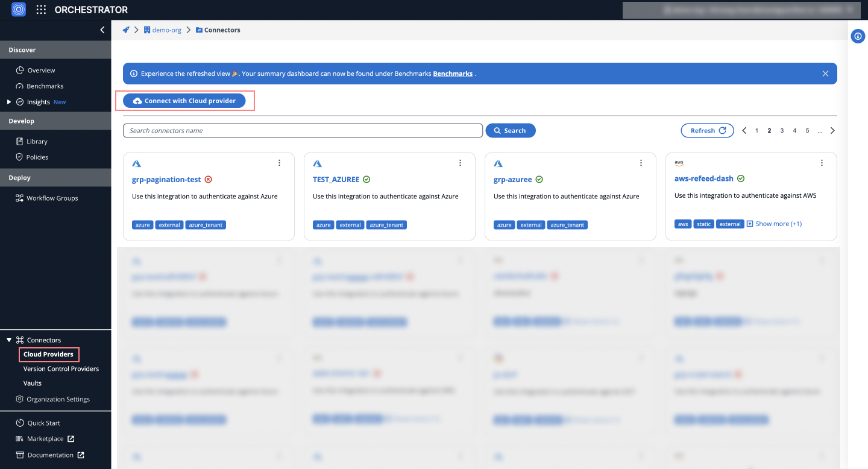Screen dimensions: 868x469
Task: Open Insights New item
Action: pos(41,102)
